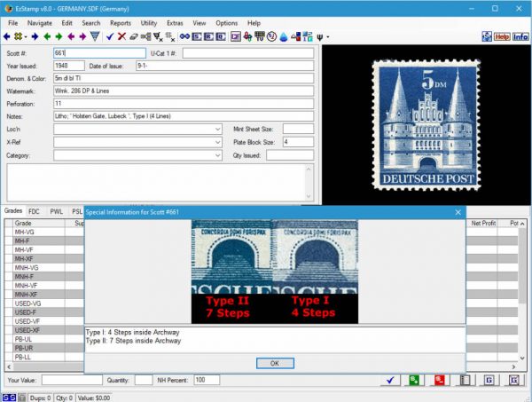Click the red X toolbar icon
Viewport: 532px width, 402px height.
[x=121, y=37]
